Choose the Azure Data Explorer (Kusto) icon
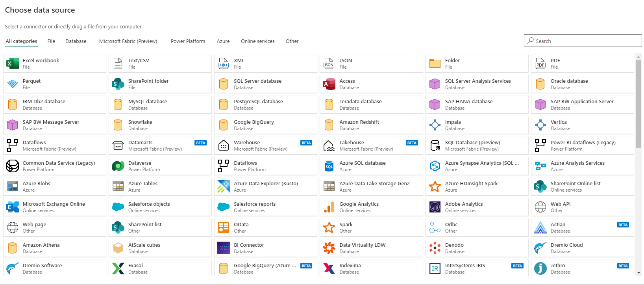Viewport: 644px width, 285px height. point(223,186)
